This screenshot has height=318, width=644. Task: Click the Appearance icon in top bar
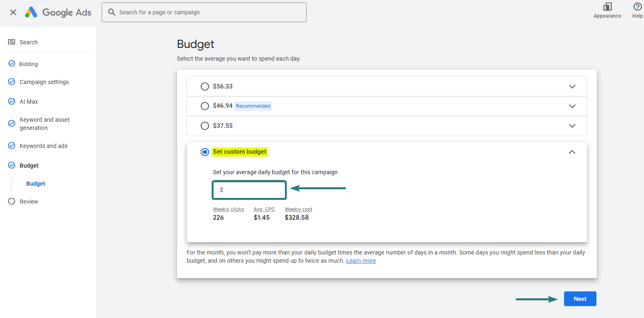607,7
